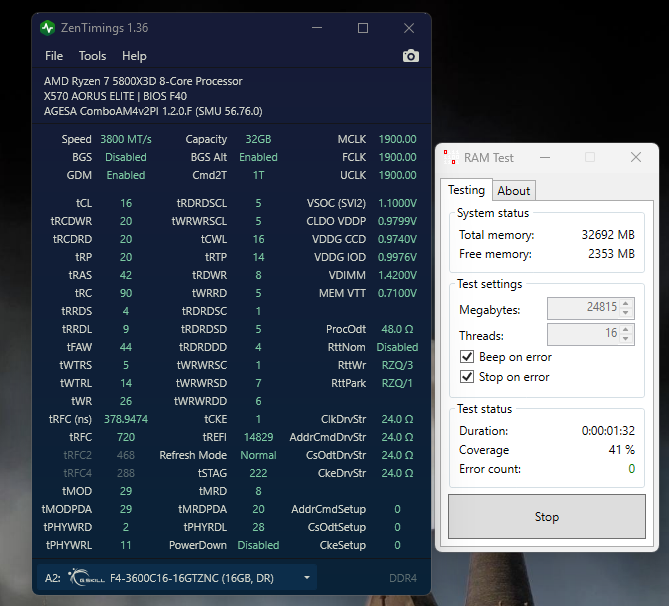Click the VSOC (SVI2) value 1.1000V

397,203
